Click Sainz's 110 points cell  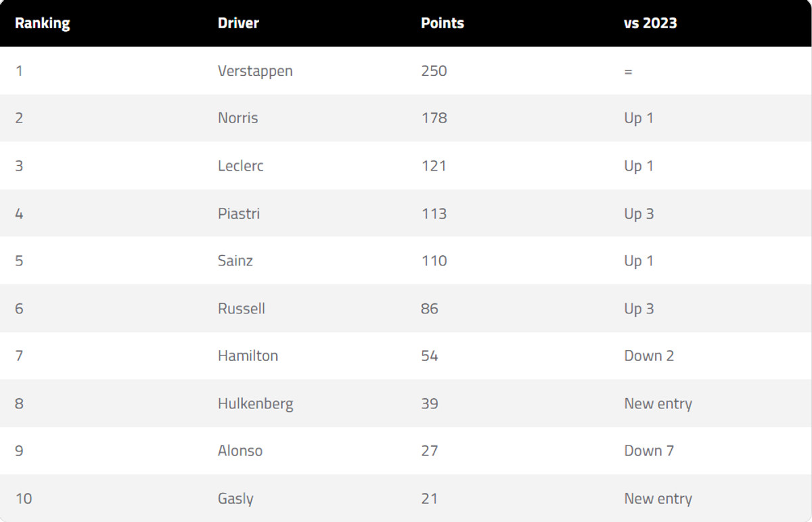pyautogui.click(x=434, y=261)
